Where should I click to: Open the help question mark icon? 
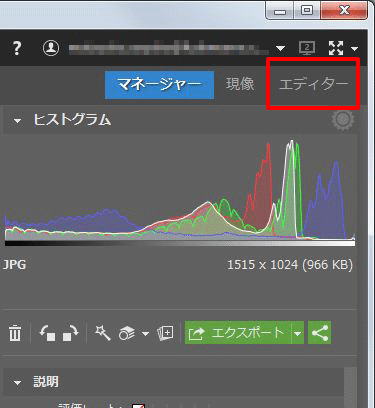(17, 48)
